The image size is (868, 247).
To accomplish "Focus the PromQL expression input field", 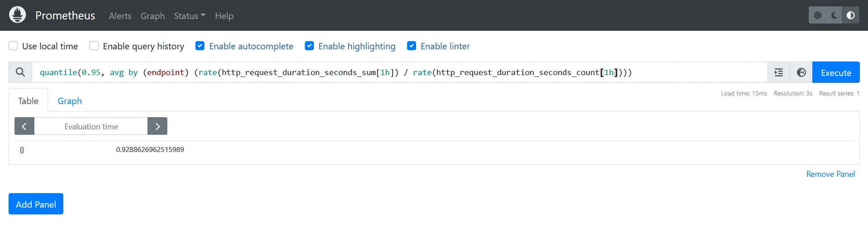I will pos(400,72).
